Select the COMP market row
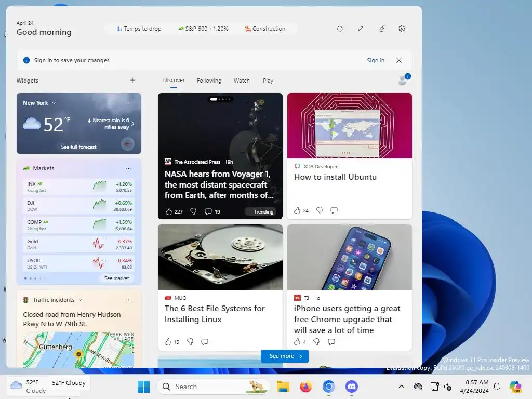 (x=79, y=225)
